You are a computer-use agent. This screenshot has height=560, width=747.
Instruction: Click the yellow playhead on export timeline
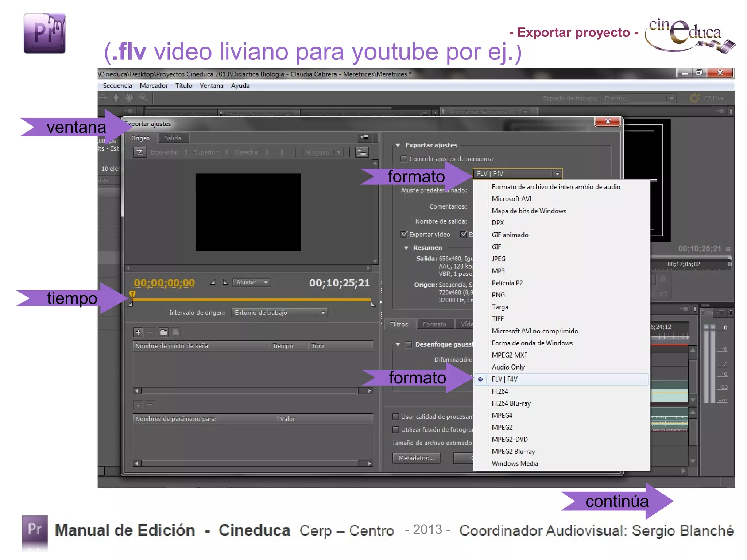click(132, 294)
